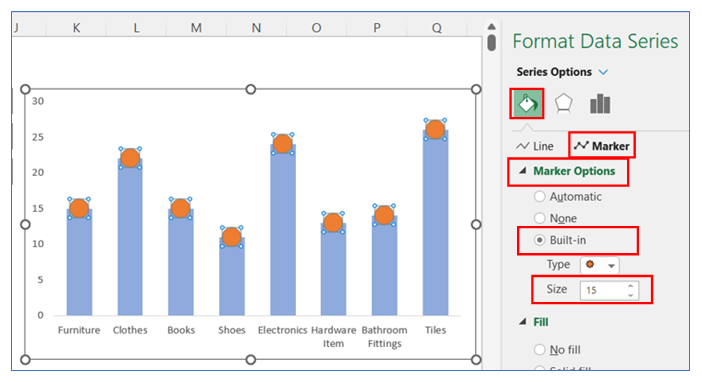Click the Electronics orange marker
This screenshot has width=702, height=382.
[283, 144]
